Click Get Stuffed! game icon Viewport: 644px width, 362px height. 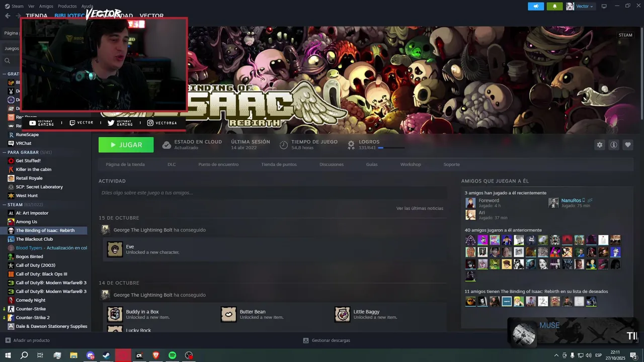click(11, 161)
